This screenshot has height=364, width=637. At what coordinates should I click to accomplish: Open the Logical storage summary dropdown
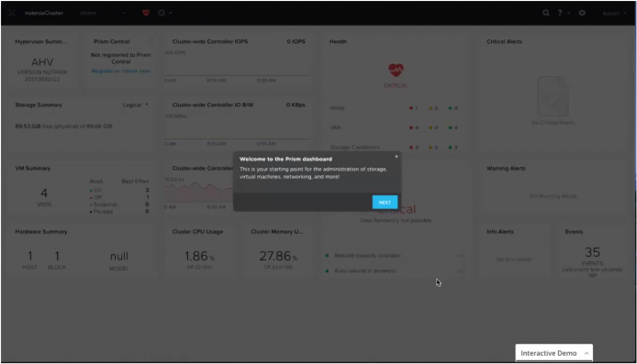coord(135,105)
